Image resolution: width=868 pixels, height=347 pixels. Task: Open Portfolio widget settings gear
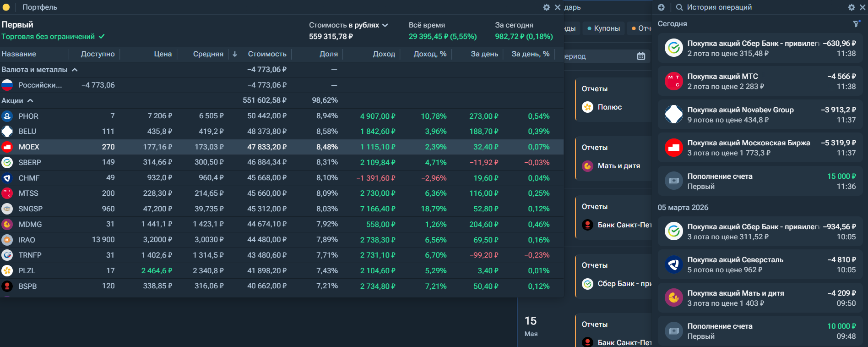[546, 7]
